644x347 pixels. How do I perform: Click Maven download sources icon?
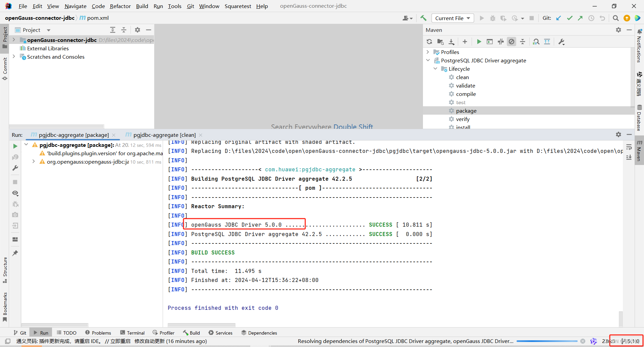pyautogui.click(x=451, y=42)
